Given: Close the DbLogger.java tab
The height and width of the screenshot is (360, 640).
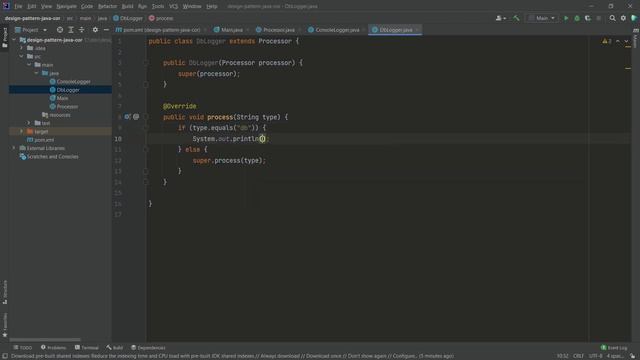Looking at the screenshot, I should click(417, 30).
